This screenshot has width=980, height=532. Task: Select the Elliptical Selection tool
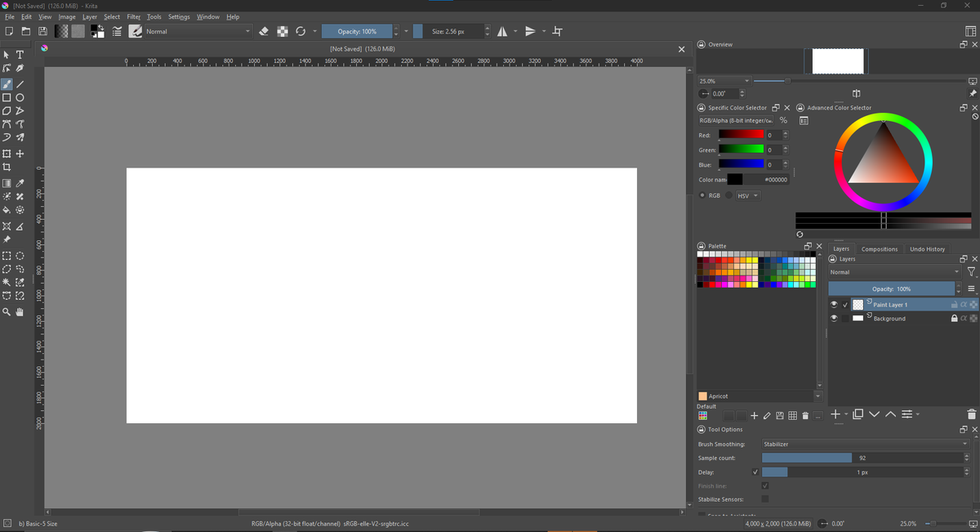20,256
